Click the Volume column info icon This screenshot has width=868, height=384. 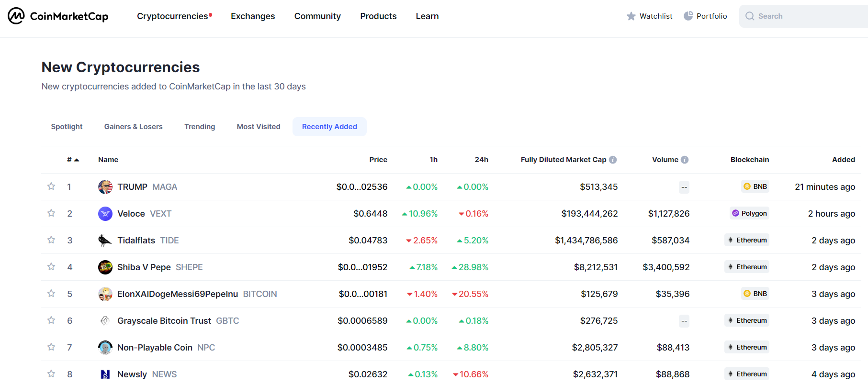pos(685,160)
